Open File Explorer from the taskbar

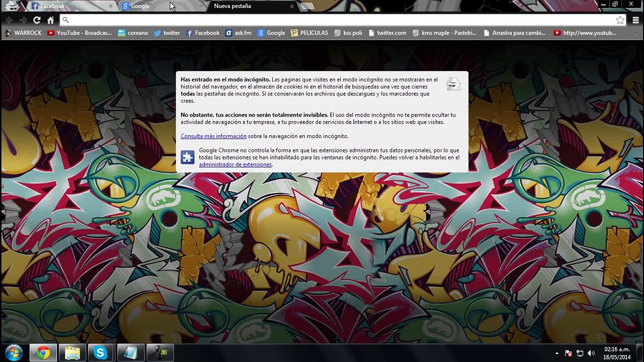[72, 353]
